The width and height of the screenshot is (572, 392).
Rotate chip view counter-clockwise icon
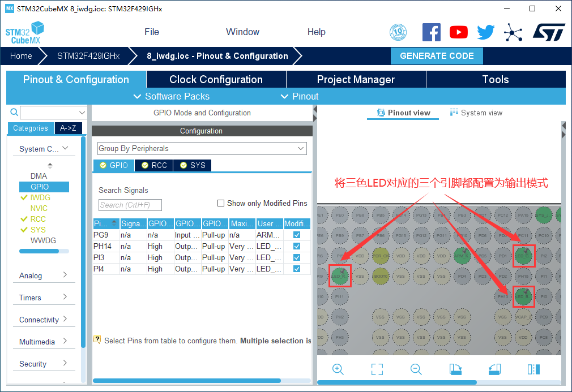point(494,369)
